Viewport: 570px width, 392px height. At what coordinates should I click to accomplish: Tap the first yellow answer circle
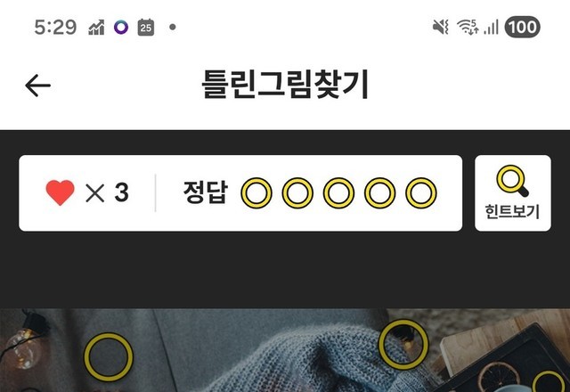point(256,192)
